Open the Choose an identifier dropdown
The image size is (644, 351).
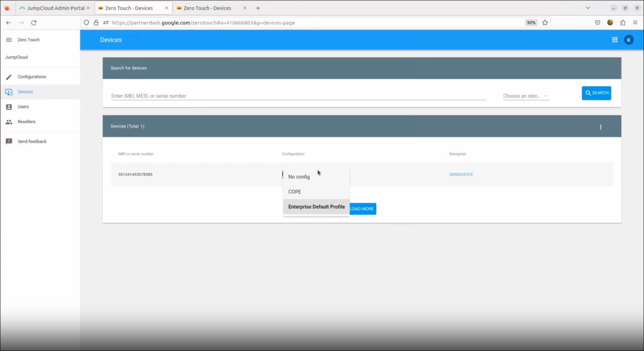tap(525, 96)
